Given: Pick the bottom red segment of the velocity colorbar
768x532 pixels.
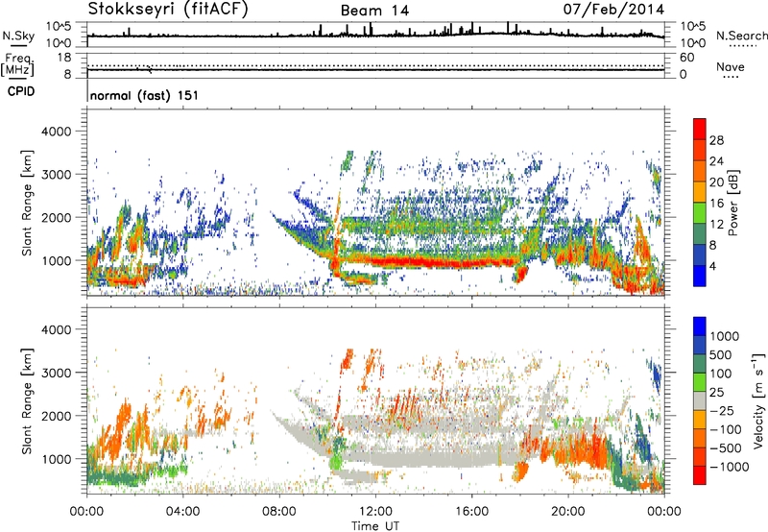Looking at the screenshot, I should point(700,475).
